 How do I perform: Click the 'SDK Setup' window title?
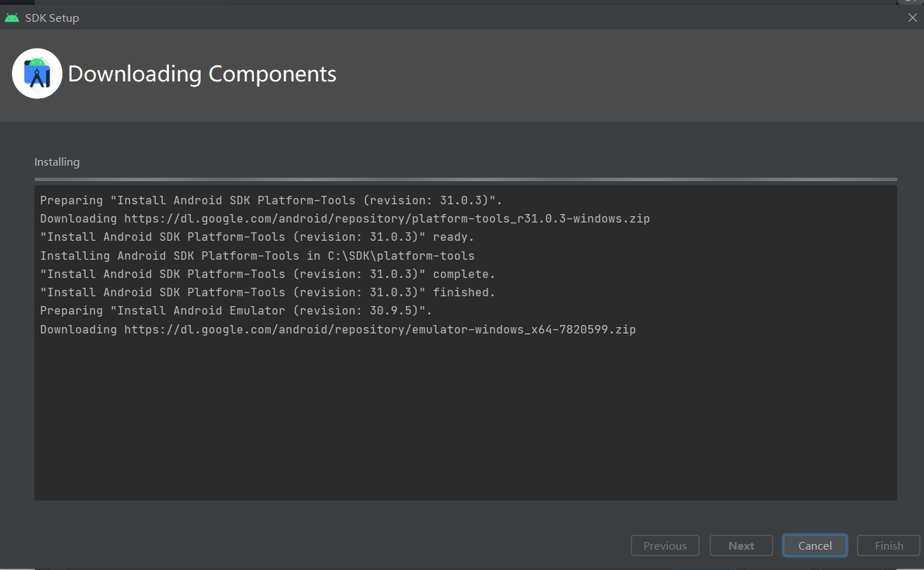[x=52, y=18]
